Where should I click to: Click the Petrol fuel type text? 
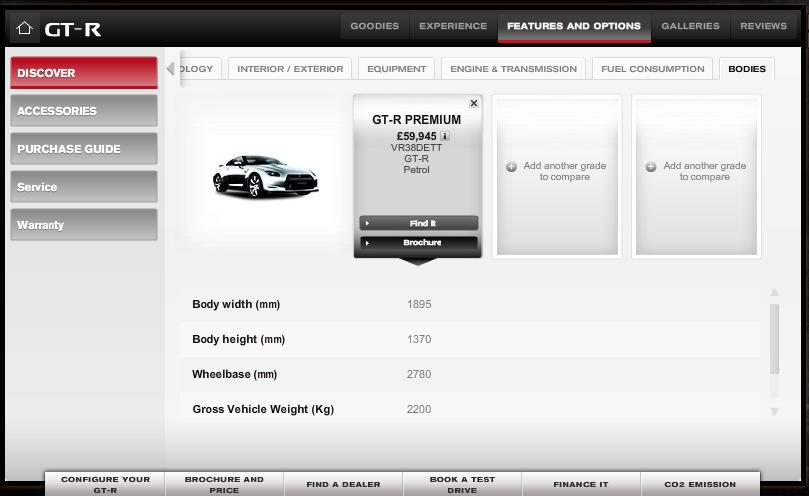pos(416,170)
